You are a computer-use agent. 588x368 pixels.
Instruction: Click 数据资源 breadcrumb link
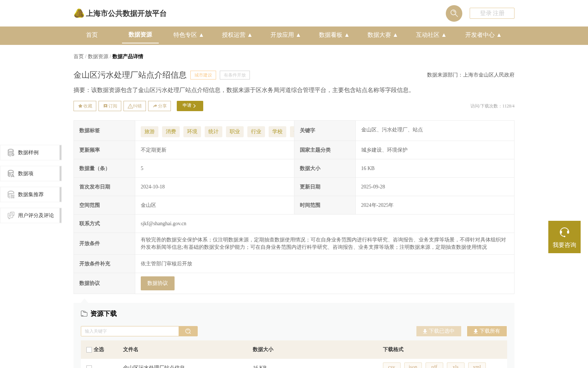[x=98, y=56]
